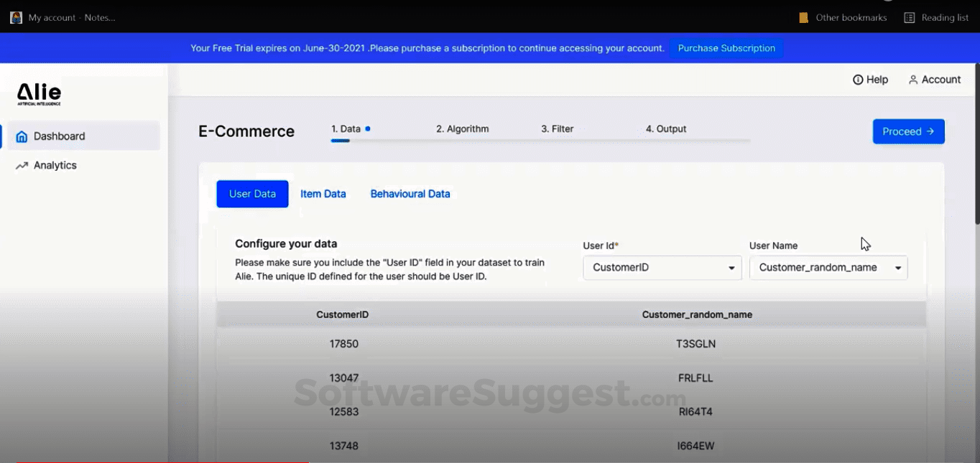Select the Data step indicator dot
Screen dimensions: 980x463
368,128
